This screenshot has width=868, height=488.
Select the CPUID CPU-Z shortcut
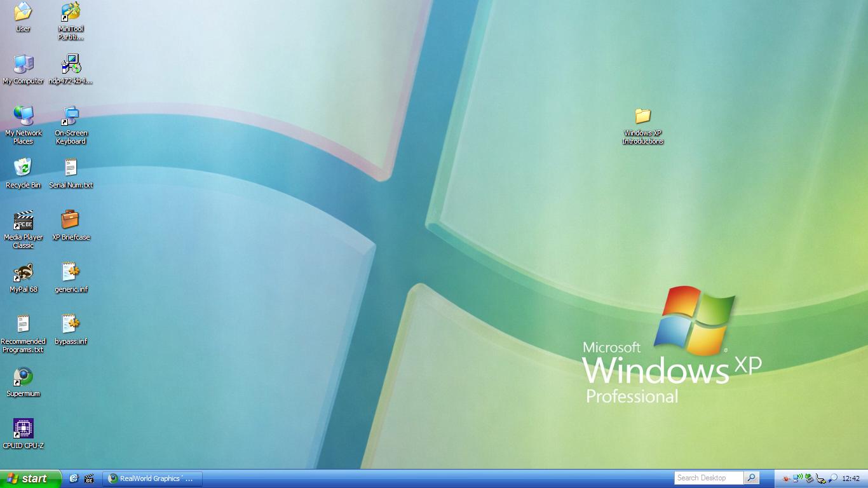[23, 428]
